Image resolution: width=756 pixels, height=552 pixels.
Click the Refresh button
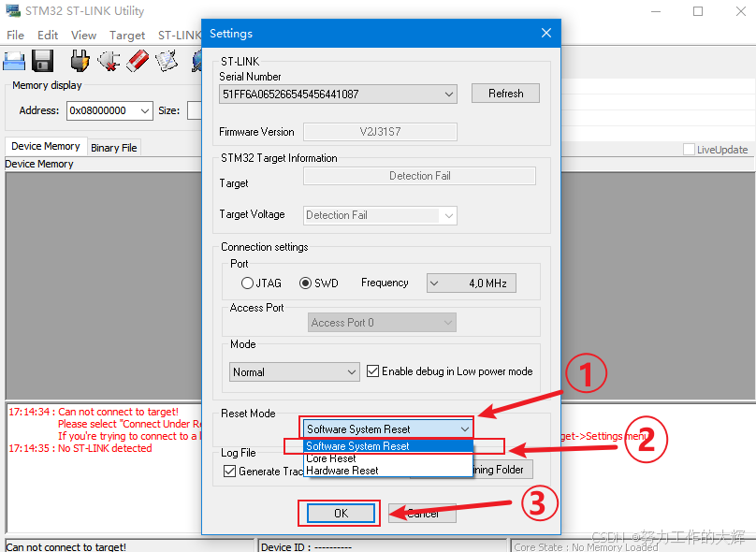(505, 93)
